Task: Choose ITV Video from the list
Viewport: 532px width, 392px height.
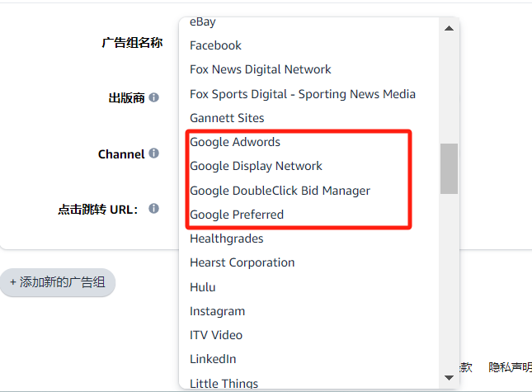Action: pos(216,335)
